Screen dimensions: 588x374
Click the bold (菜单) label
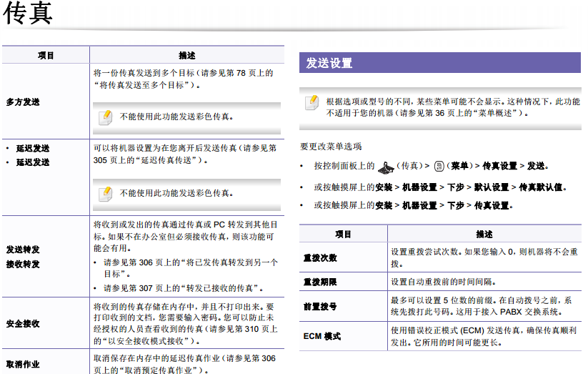point(460,166)
